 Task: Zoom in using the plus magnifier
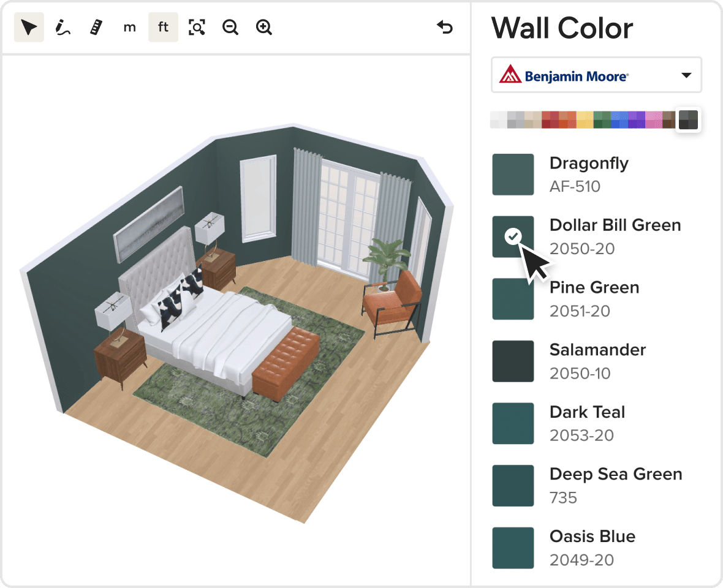(x=264, y=28)
